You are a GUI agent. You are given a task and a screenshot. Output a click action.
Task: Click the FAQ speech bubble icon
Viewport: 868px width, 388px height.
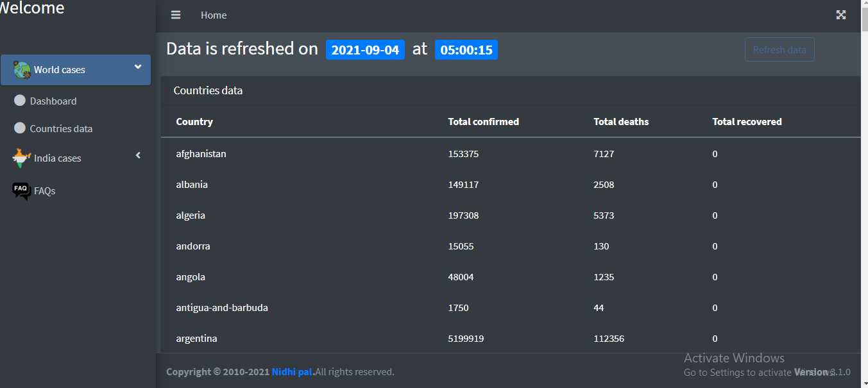[x=21, y=190]
